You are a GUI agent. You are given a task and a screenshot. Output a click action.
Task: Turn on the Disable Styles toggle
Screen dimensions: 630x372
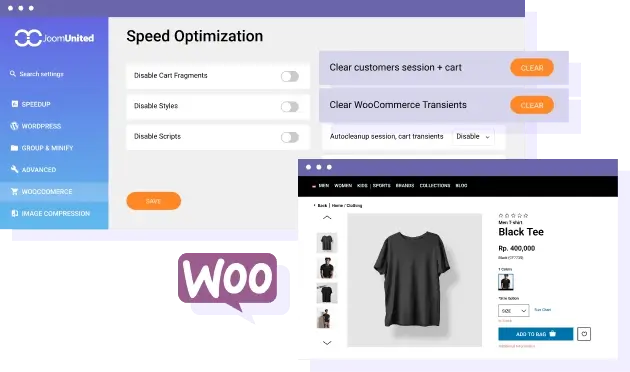(290, 107)
